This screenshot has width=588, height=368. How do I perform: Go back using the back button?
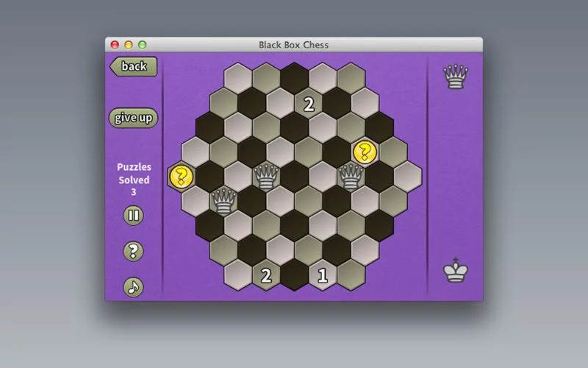[x=134, y=66]
